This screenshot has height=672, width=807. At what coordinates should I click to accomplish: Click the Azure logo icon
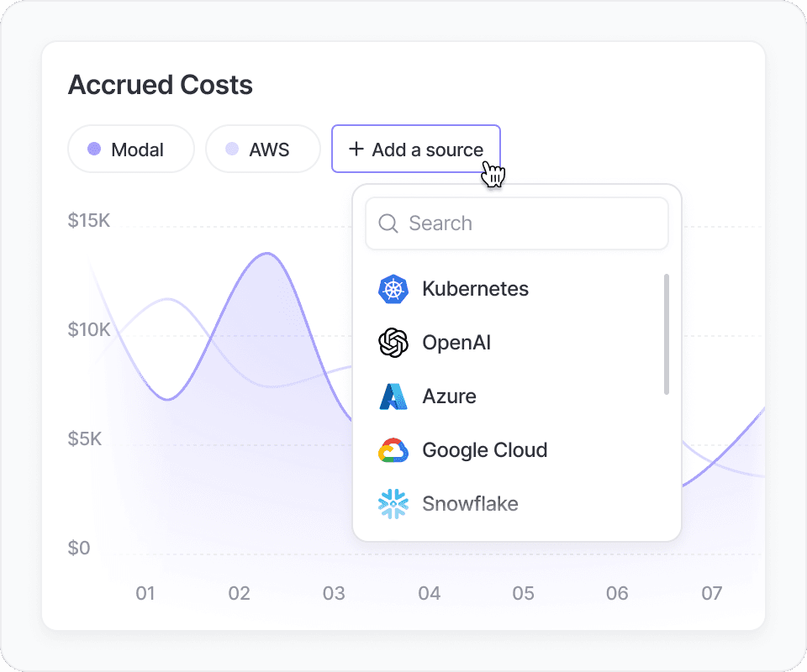393,396
